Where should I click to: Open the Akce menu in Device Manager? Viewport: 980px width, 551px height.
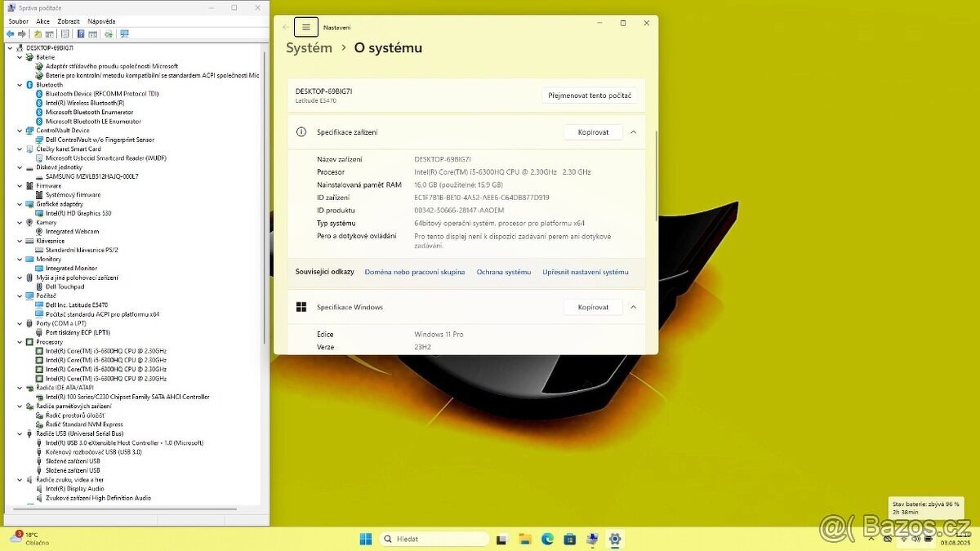(42, 21)
